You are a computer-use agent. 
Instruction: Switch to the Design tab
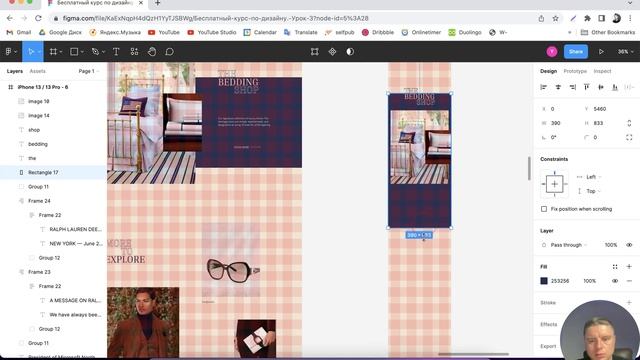pyautogui.click(x=548, y=71)
